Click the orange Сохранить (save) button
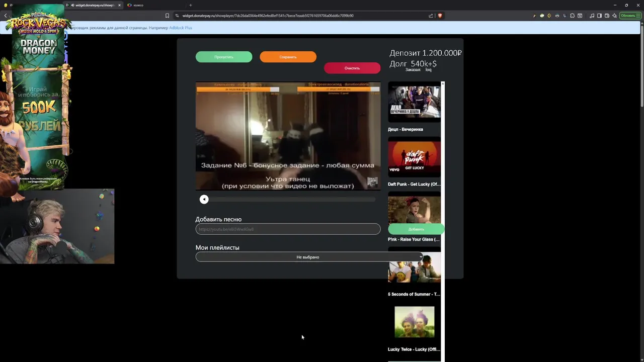This screenshot has width=644, height=362. click(x=288, y=57)
